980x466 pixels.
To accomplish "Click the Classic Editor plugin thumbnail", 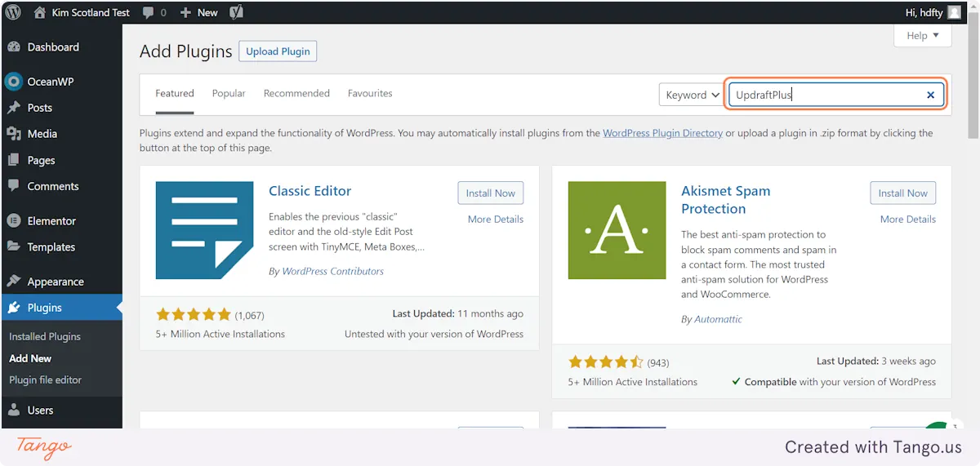I will pos(205,230).
